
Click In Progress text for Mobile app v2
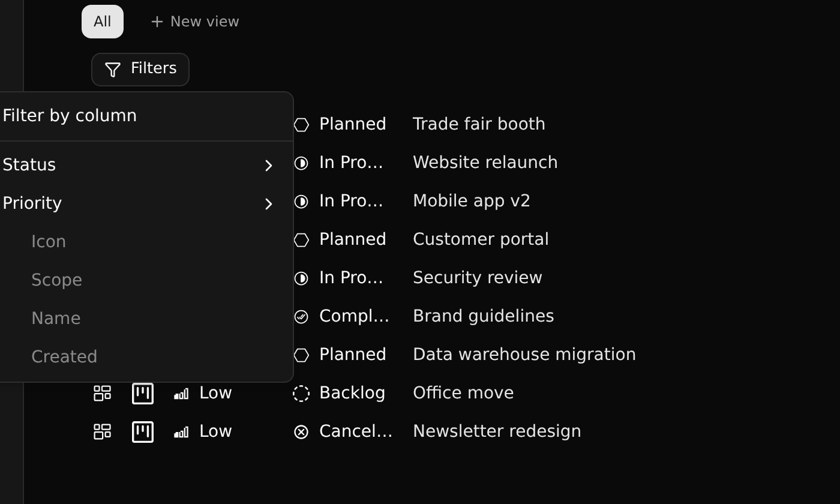point(351,200)
